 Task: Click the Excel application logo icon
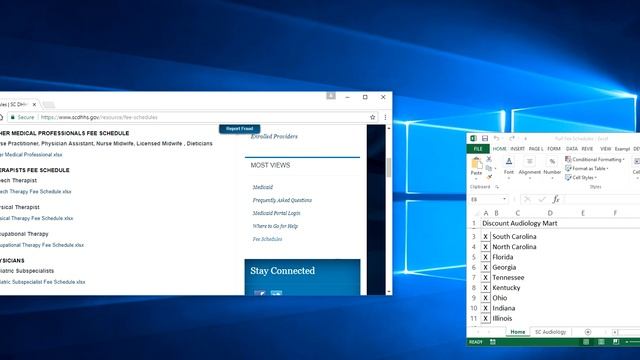pyautogui.click(x=473, y=138)
